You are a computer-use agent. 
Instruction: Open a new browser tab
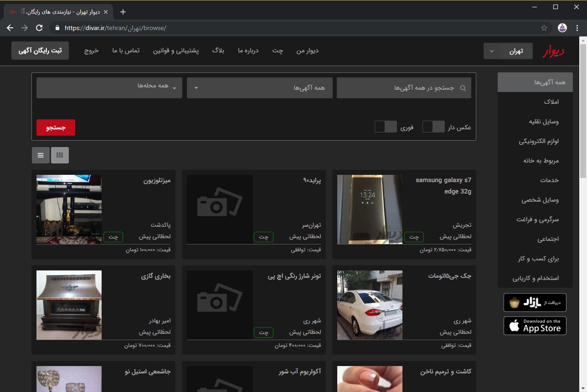click(x=123, y=12)
